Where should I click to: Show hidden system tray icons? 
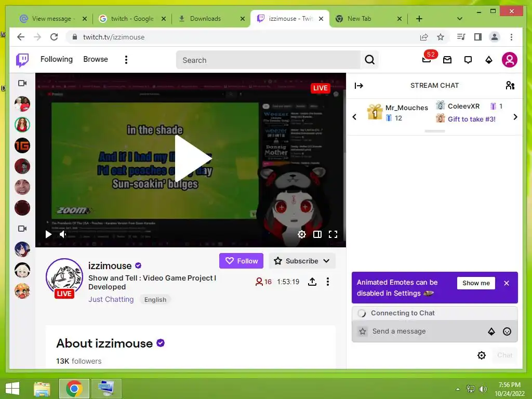pos(458,389)
